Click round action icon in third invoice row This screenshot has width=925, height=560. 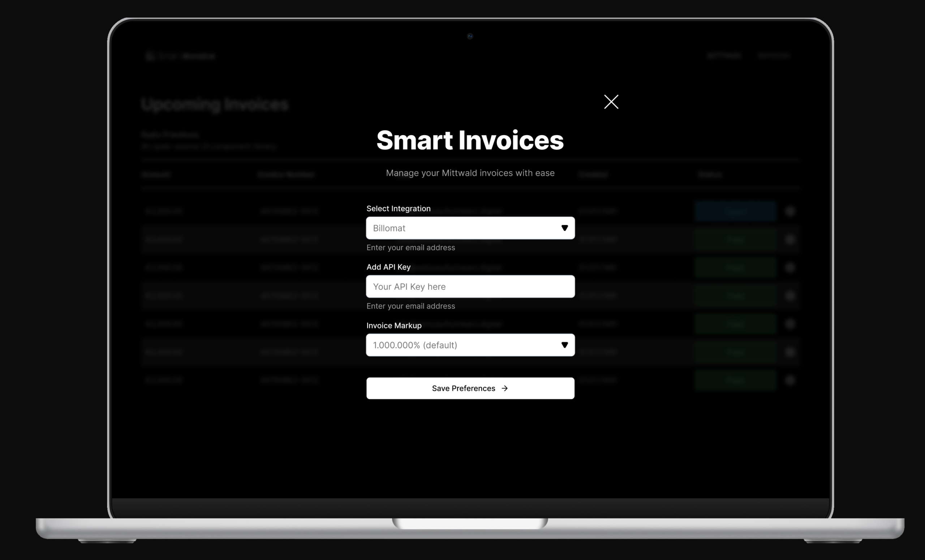tap(790, 268)
